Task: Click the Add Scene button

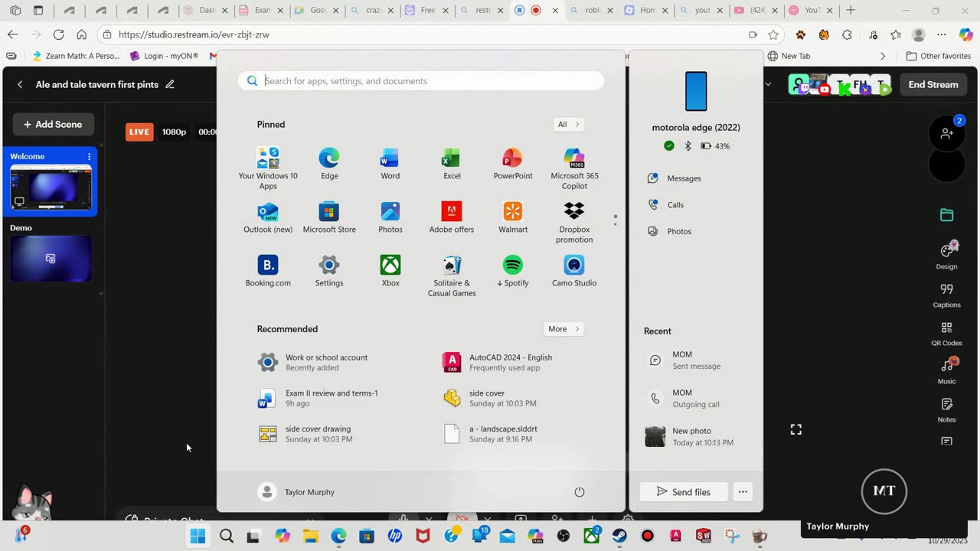Action: (53, 124)
